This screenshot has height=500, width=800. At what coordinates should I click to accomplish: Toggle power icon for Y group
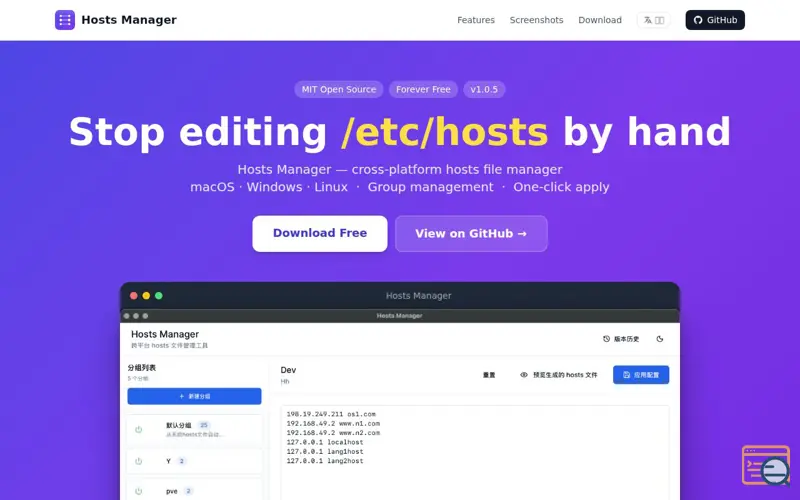point(138,461)
